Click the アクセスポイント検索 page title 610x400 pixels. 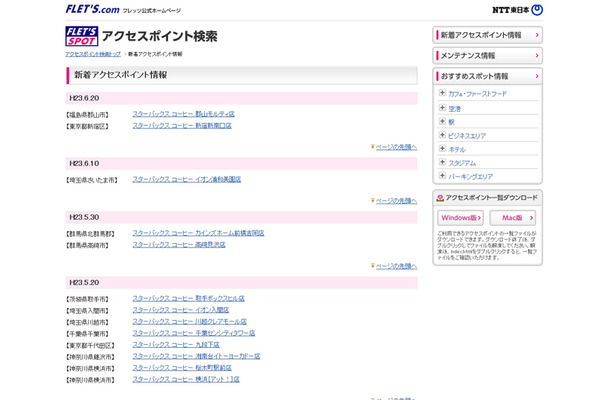pos(160,36)
